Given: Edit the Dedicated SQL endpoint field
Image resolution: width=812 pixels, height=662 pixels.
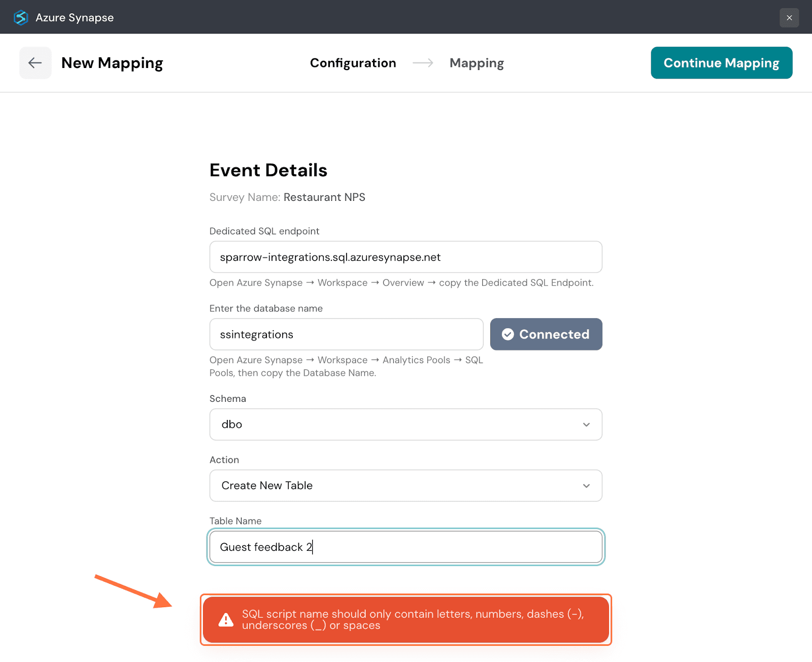Looking at the screenshot, I should [x=405, y=257].
